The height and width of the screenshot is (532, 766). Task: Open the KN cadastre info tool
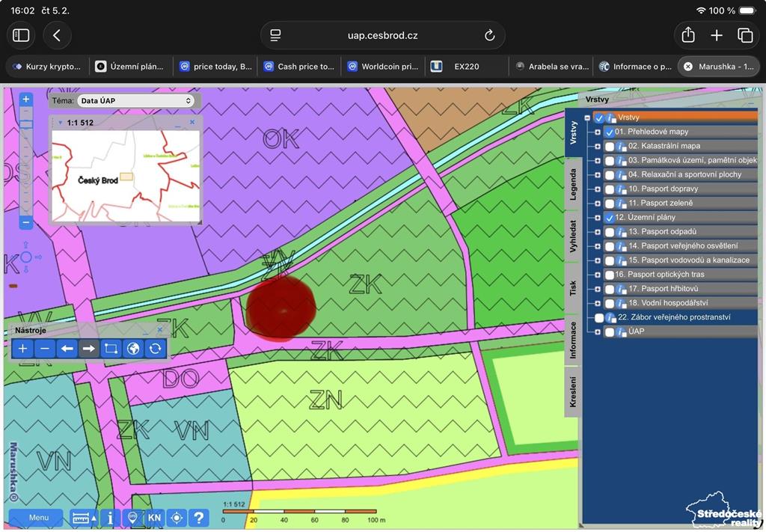click(154, 518)
